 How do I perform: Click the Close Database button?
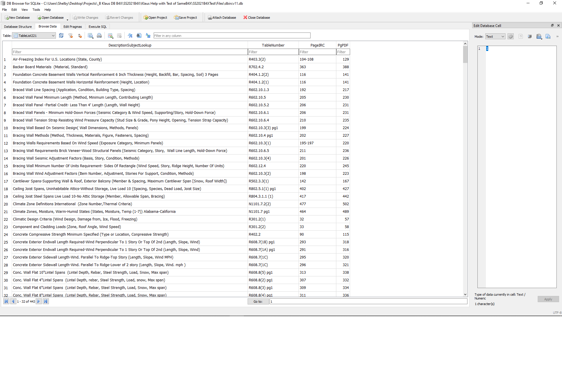[x=257, y=18]
